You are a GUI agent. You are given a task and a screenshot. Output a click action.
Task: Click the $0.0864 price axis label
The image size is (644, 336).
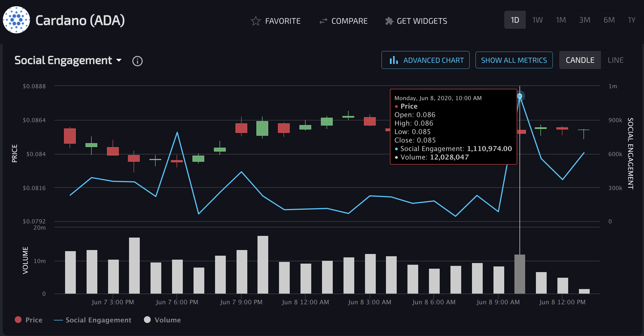click(34, 120)
